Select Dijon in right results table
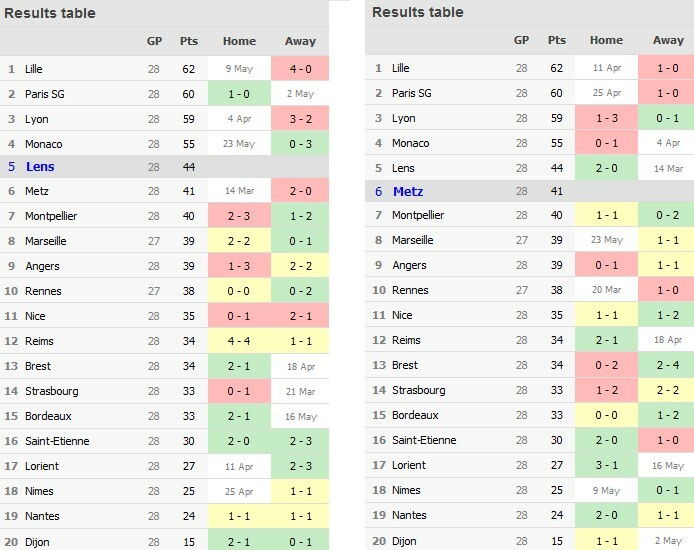This screenshot has width=694, height=550. [404, 540]
